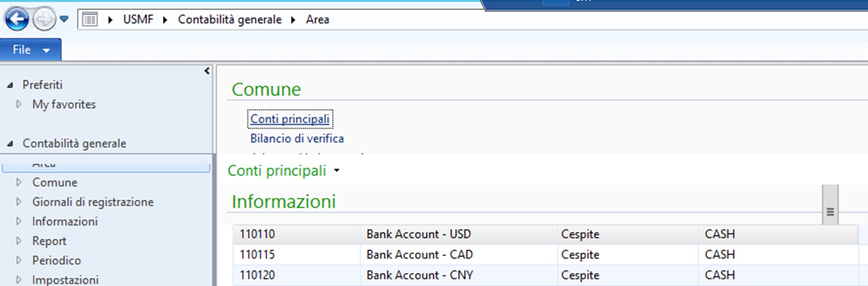
Task: Select Periodico in the navigation pane
Action: click(x=56, y=260)
